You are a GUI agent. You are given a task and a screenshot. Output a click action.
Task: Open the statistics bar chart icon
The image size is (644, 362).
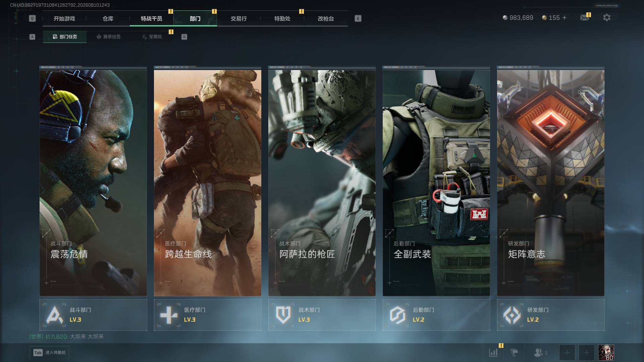click(x=493, y=353)
